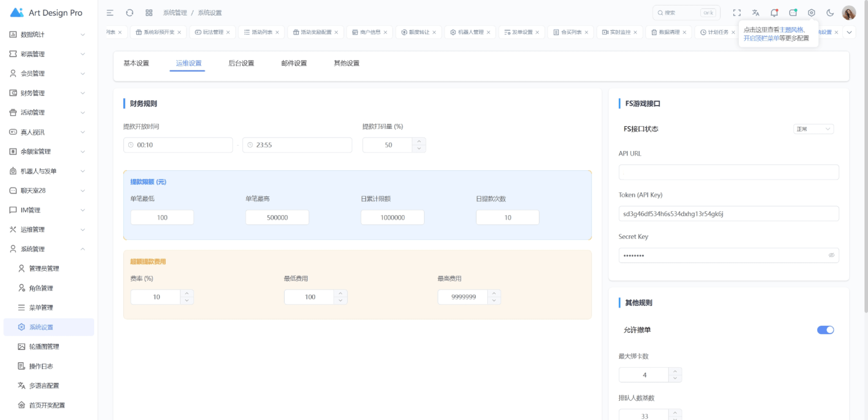Image resolution: width=868 pixels, height=420 pixels.
Task: Switch to dark mode moon icon
Action: [830, 13]
